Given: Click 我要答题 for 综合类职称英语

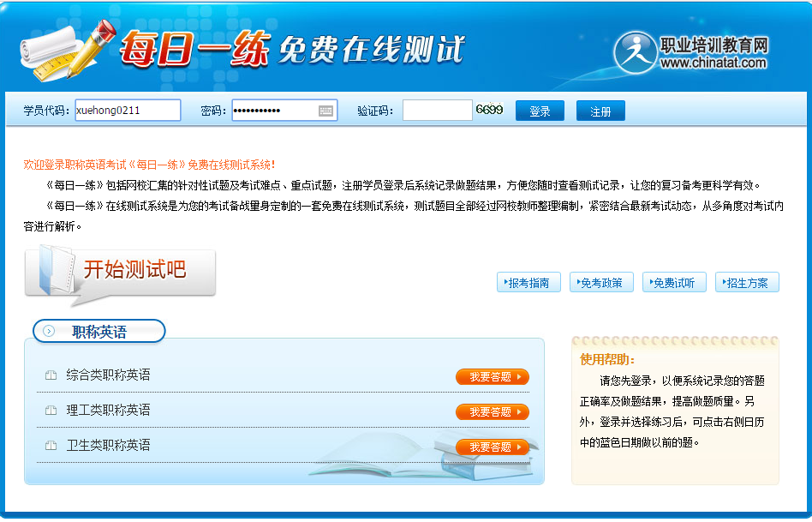Looking at the screenshot, I should [x=492, y=377].
